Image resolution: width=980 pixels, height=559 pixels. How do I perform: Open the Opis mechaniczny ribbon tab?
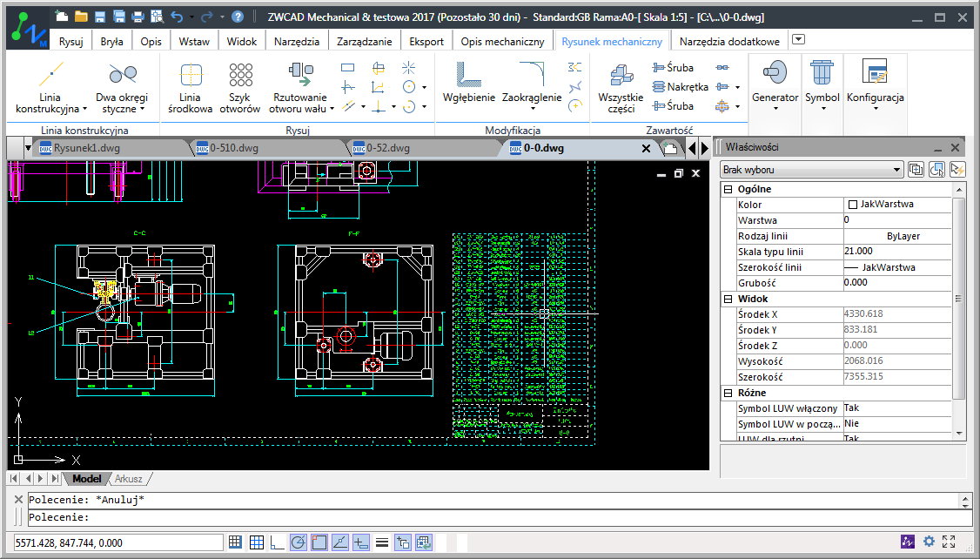pyautogui.click(x=502, y=41)
